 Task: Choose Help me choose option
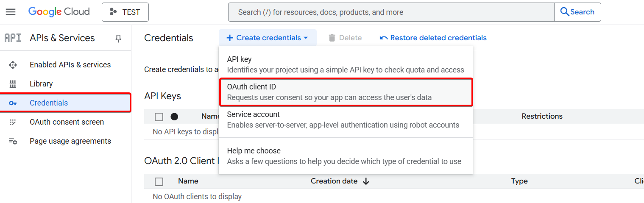346,156
